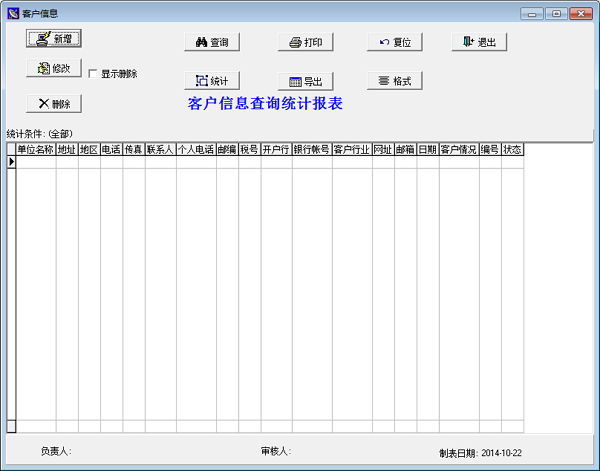This screenshot has width=600, height=471.
Task: Click the 统计条件: (全部) label
Action: [x=39, y=134]
